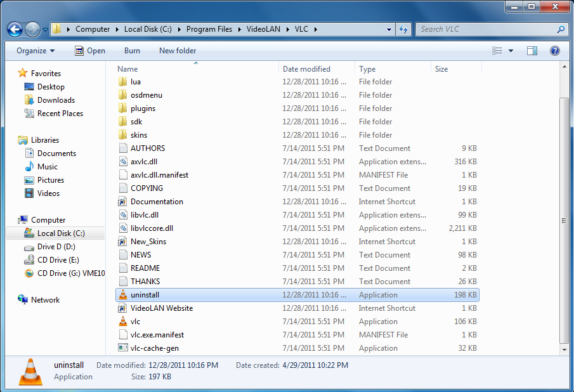
Task: Click the refresh button beside address bar
Action: 403,29
